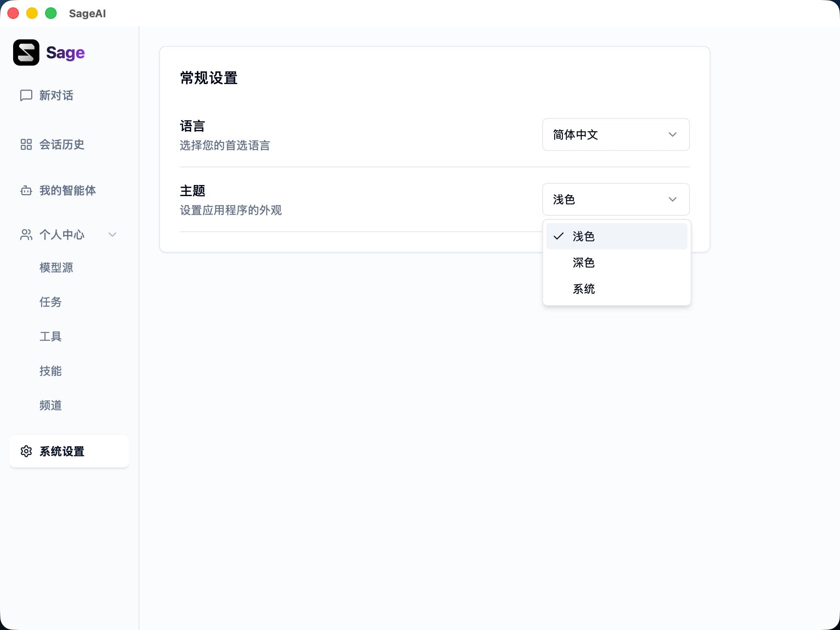This screenshot has width=840, height=630.
Task: Open the 主题 theme dropdown
Action: (x=616, y=199)
